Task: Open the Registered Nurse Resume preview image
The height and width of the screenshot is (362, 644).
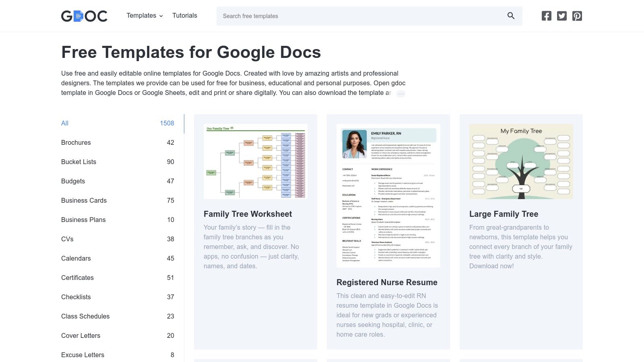Action: (388, 195)
